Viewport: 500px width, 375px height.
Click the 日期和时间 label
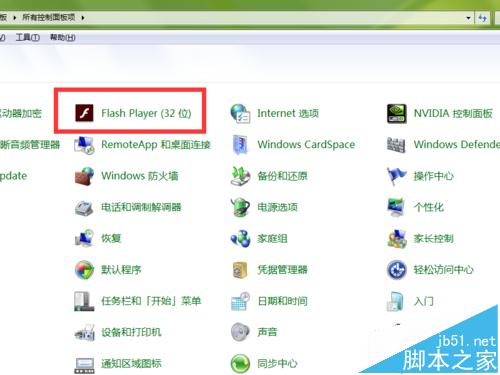(x=282, y=301)
